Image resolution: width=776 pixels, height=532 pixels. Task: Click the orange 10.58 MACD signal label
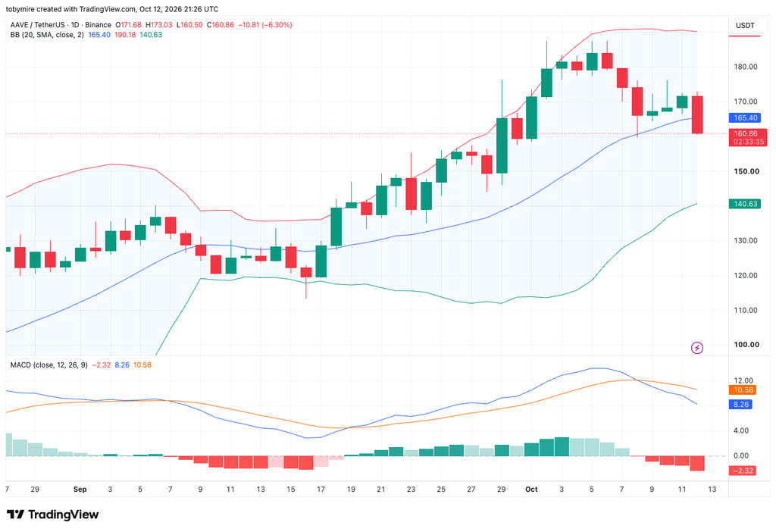tap(743, 390)
